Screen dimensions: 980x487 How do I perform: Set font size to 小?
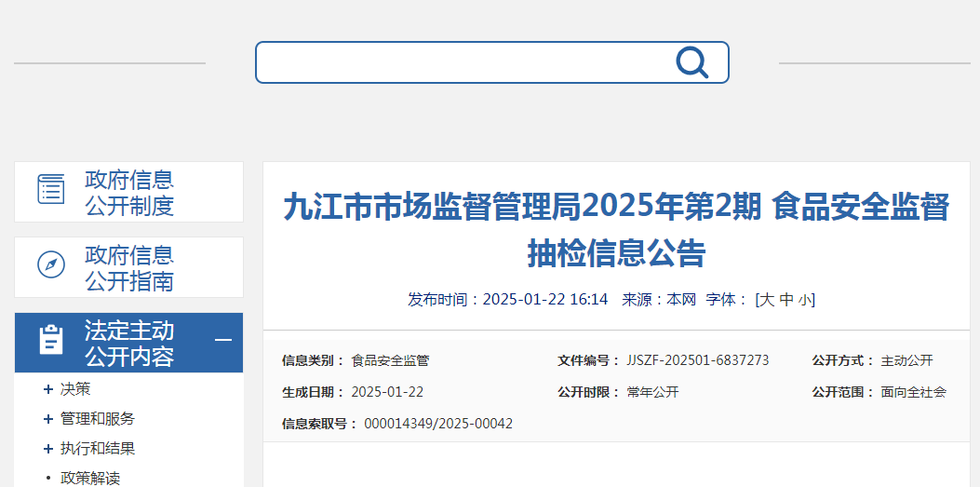(804, 300)
